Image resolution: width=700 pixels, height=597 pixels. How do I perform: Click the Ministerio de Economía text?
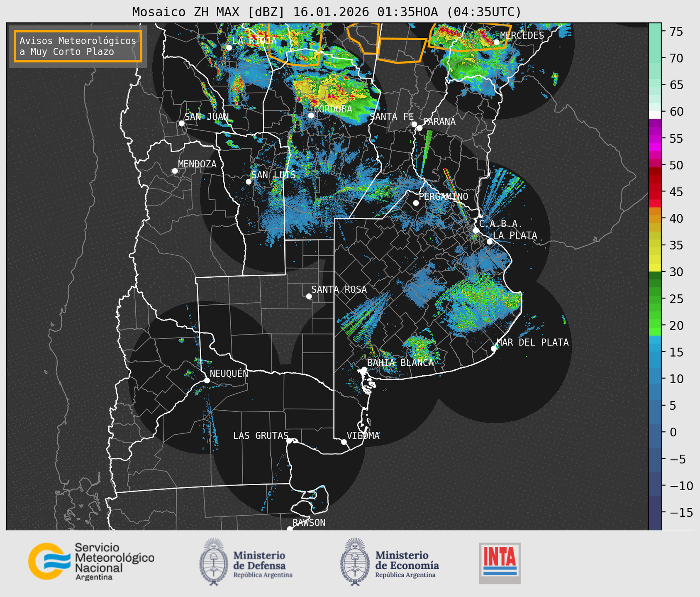click(407, 560)
